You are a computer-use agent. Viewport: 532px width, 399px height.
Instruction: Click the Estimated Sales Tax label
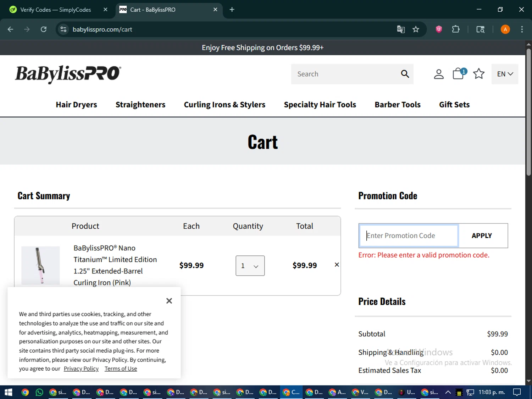coord(389,370)
